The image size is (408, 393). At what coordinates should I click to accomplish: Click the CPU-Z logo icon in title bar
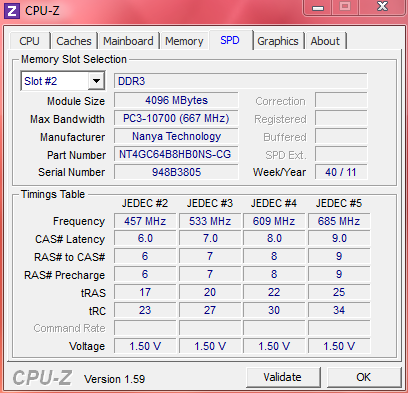click(12, 11)
